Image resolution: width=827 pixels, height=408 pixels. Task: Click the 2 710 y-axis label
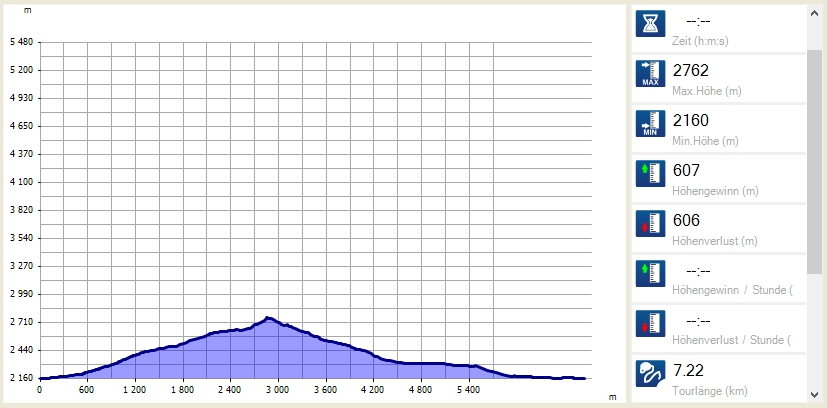[22, 322]
